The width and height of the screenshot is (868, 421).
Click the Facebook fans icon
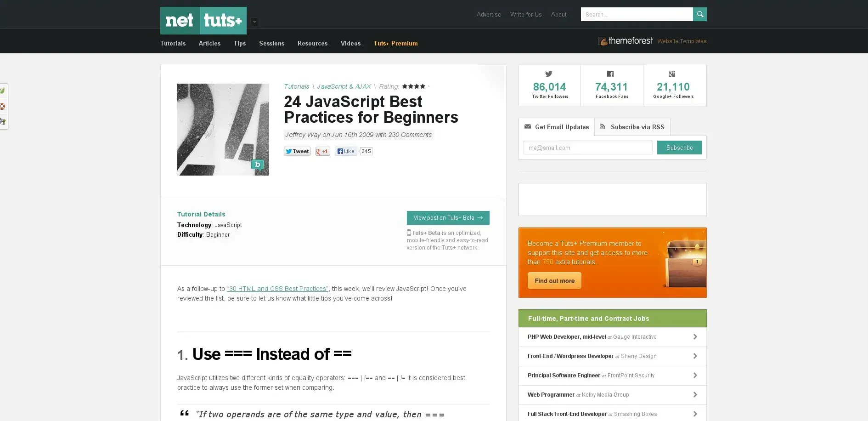[x=610, y=74]
